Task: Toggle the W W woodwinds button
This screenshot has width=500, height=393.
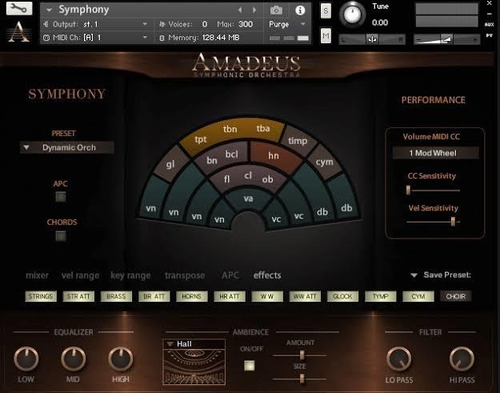Action: point(267,296)
